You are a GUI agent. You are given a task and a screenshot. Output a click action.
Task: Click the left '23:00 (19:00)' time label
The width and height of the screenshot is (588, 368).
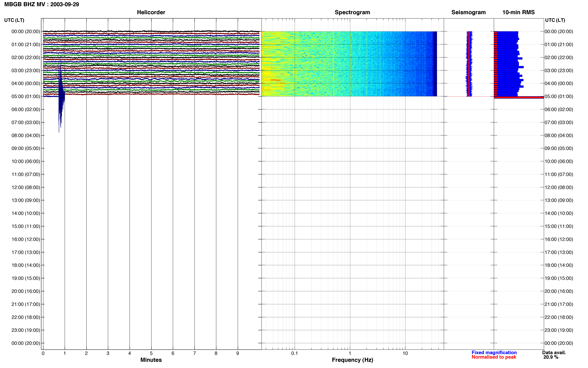(26, 330)
